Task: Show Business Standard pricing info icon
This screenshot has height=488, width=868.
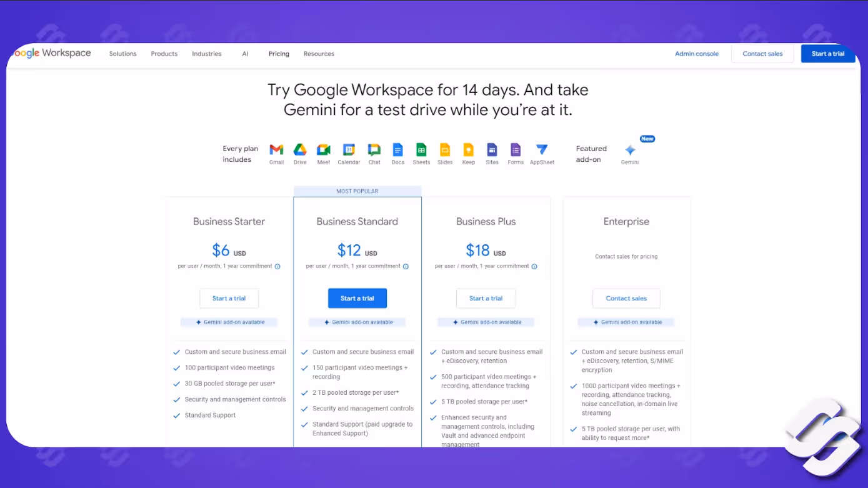Action: pos(406,266)
